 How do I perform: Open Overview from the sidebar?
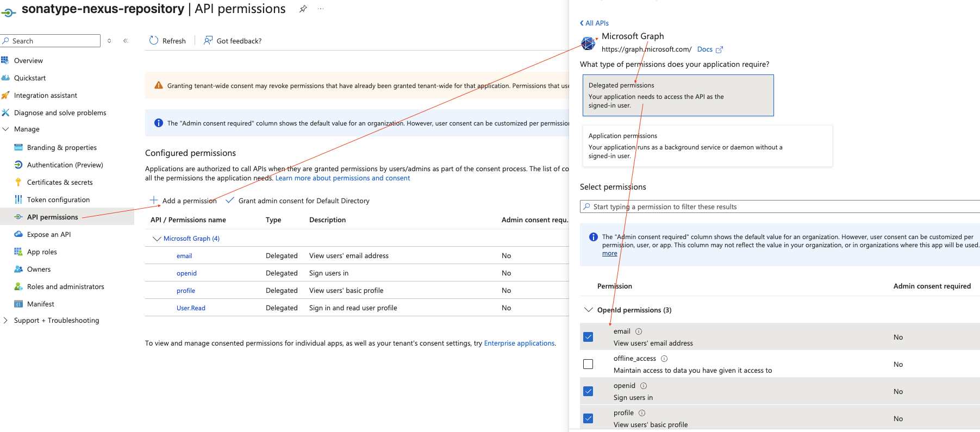pyautogui.click(x=28, y=60)
